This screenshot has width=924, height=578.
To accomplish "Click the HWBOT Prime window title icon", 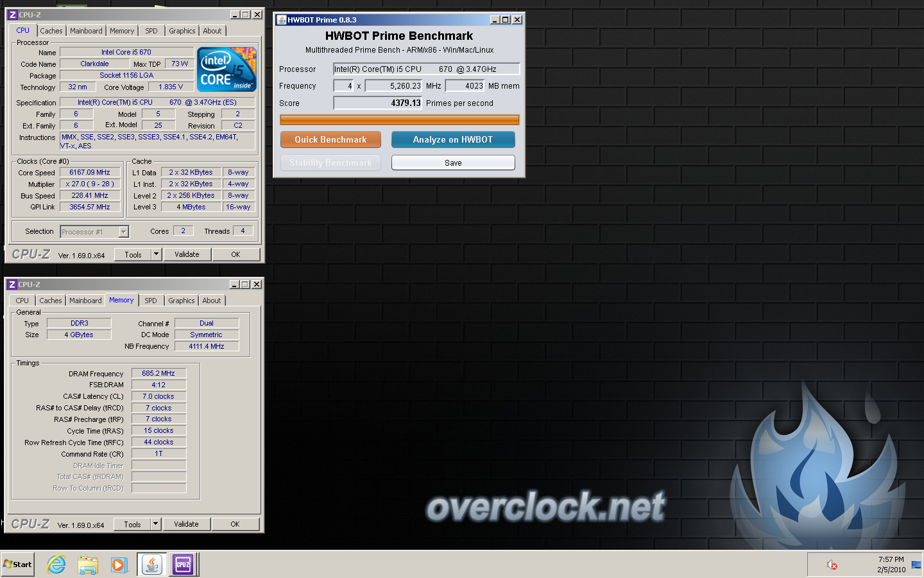I will [281, 20].
